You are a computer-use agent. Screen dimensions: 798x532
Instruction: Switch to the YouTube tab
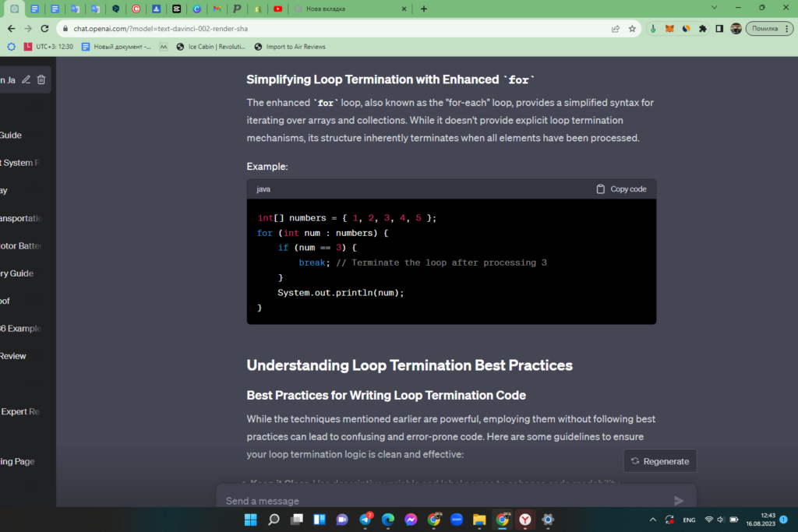pyautogui.click(x=278, y=9)
